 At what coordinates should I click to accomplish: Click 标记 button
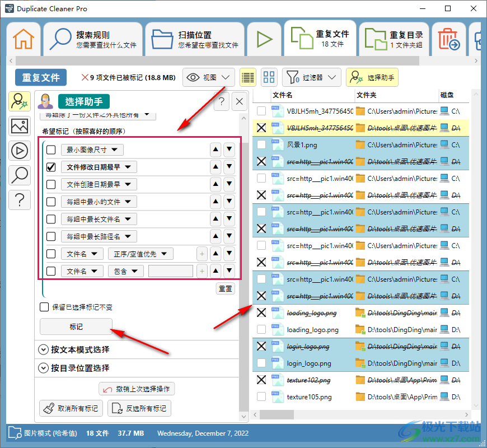click(x=76, y=326)
